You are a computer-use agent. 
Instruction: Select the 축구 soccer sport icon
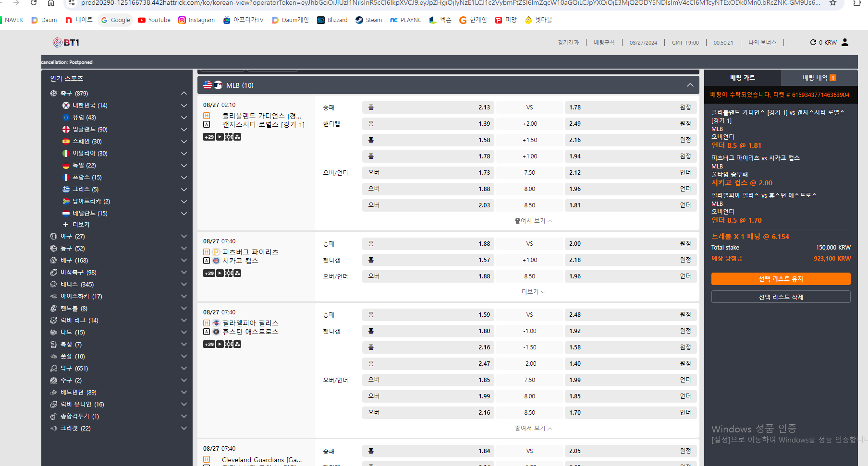tap(53, 93)
